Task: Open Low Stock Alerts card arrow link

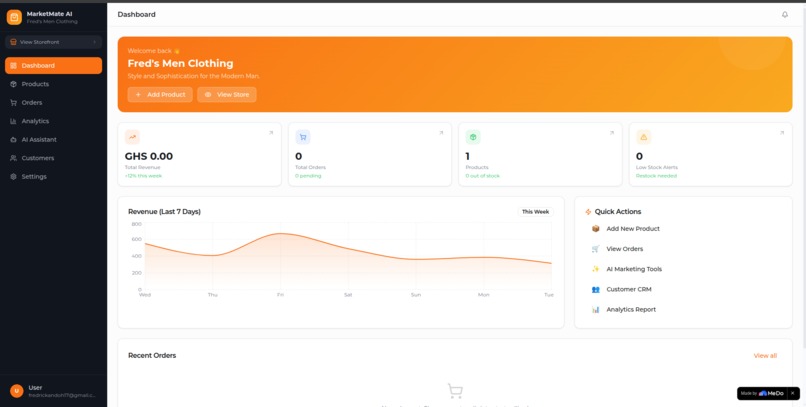Action: pos(782,133)
